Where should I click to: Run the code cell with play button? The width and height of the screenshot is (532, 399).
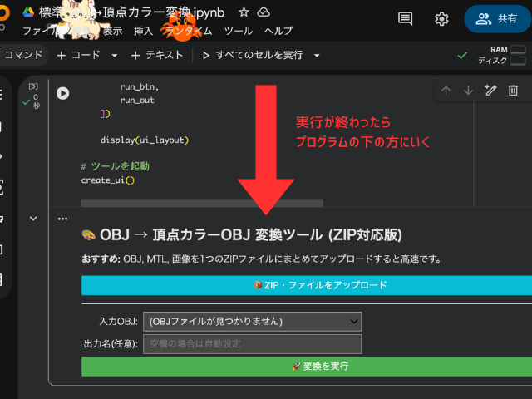coord(62,93)
